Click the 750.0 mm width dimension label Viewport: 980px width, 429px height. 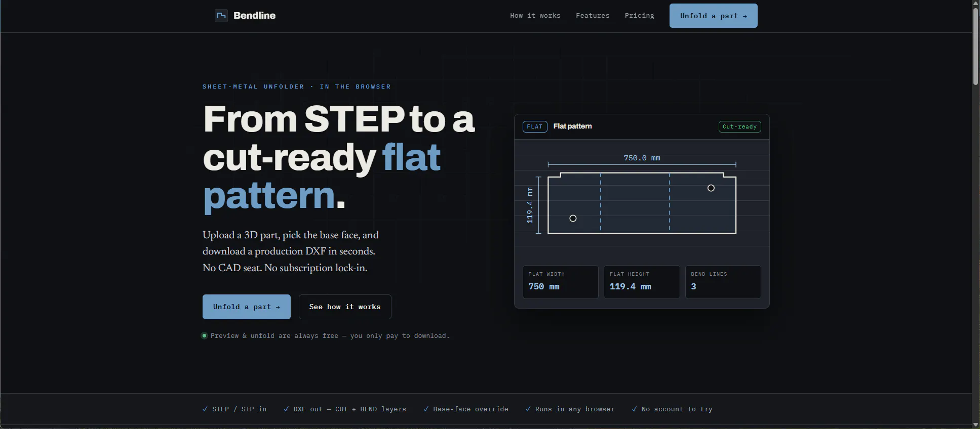point(642,158)
